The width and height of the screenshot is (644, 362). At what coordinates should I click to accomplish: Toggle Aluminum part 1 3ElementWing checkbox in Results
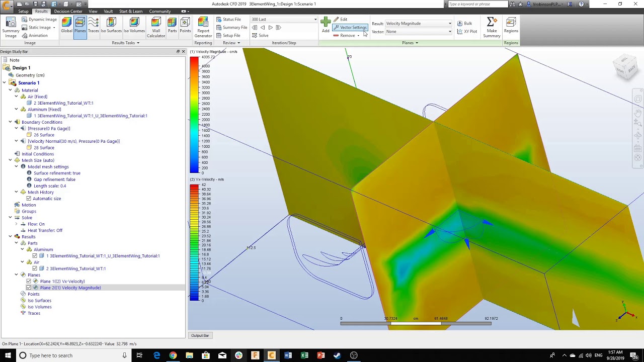(x=35, y=256)
